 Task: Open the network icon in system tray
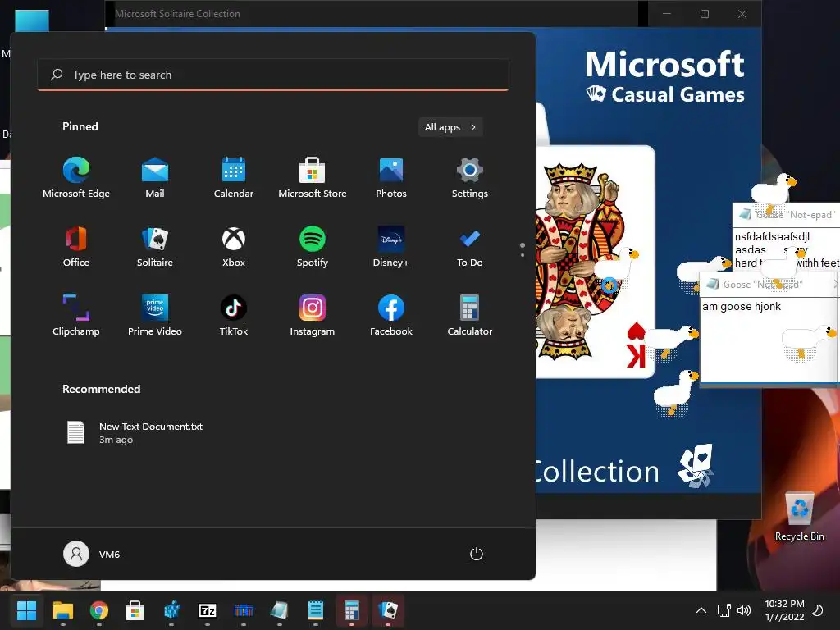coord(724,610)
